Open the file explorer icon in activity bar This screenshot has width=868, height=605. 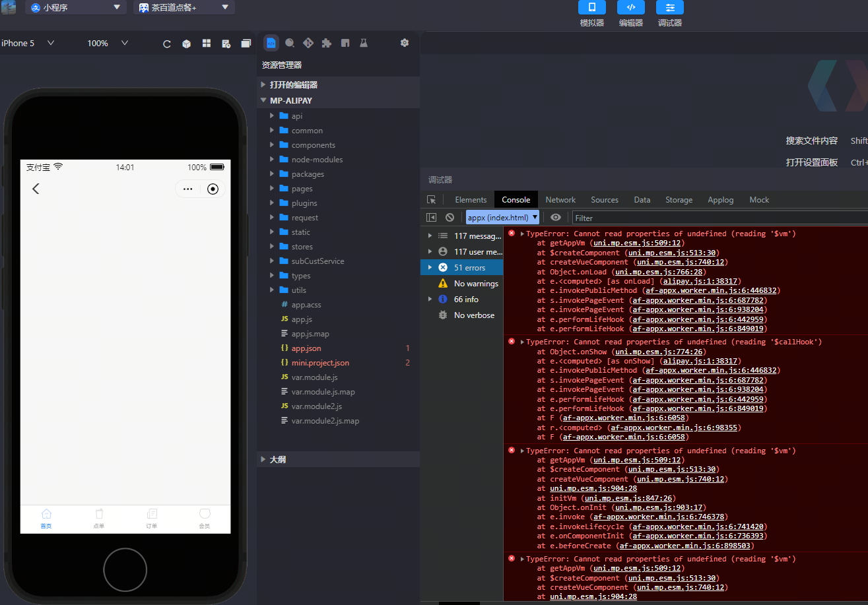271,43
